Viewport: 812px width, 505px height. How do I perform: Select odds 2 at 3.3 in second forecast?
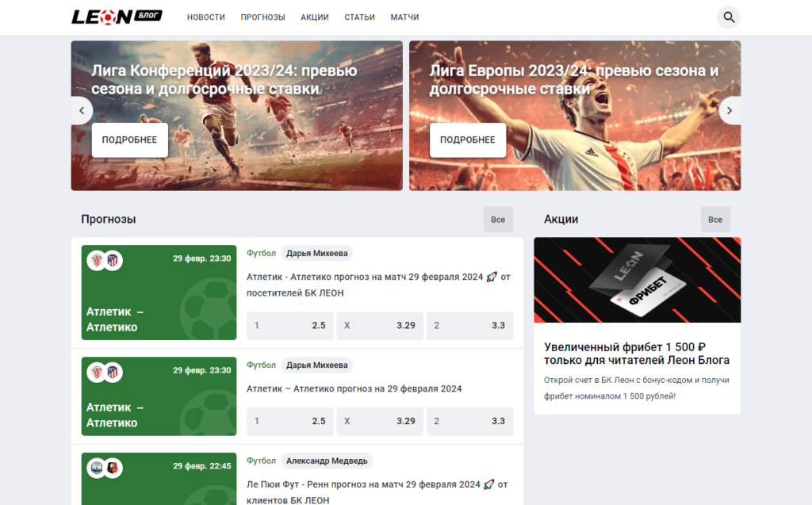pos(469,421)
